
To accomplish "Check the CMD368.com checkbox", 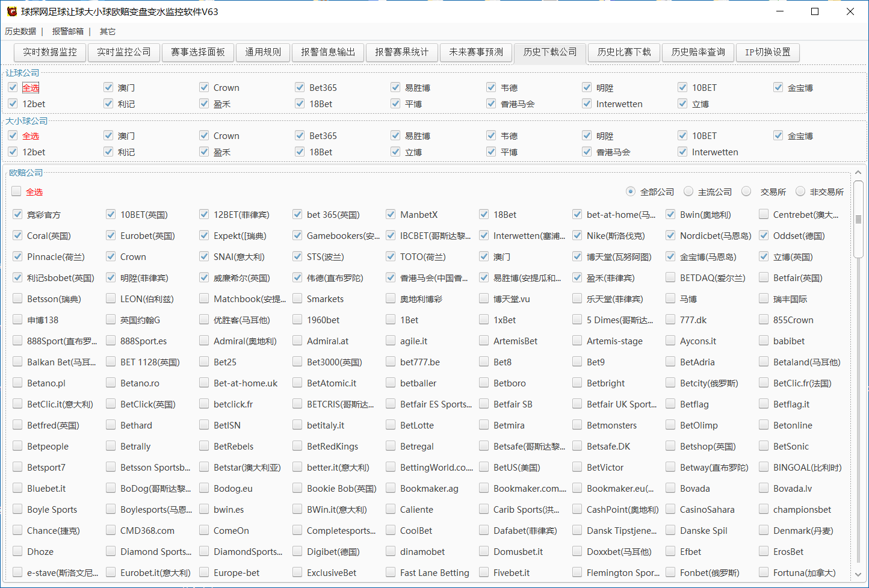I will click(x=111, y=530).
